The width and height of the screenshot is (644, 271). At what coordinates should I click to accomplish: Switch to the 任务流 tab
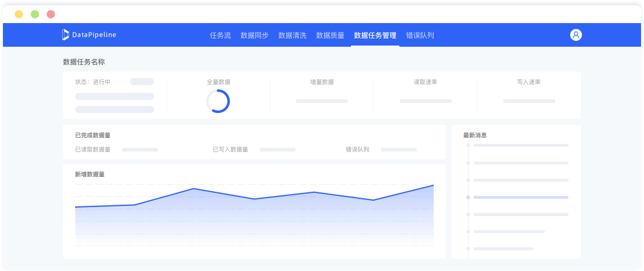coord(220,36)
